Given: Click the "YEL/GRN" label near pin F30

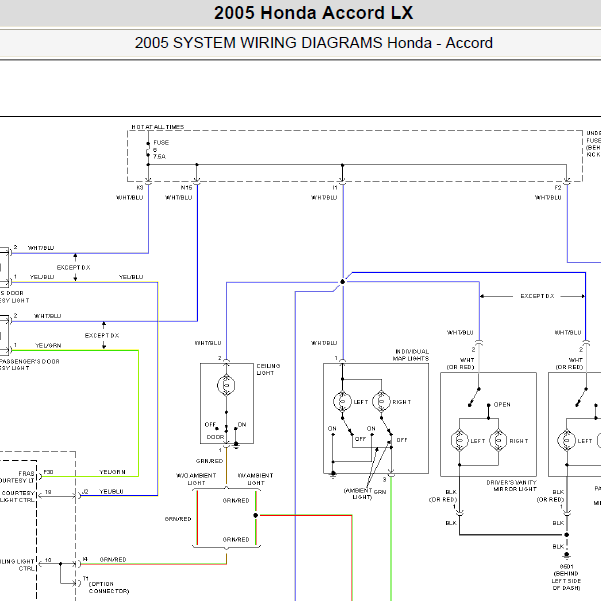Looking at the screenshot, I should 112,472.
